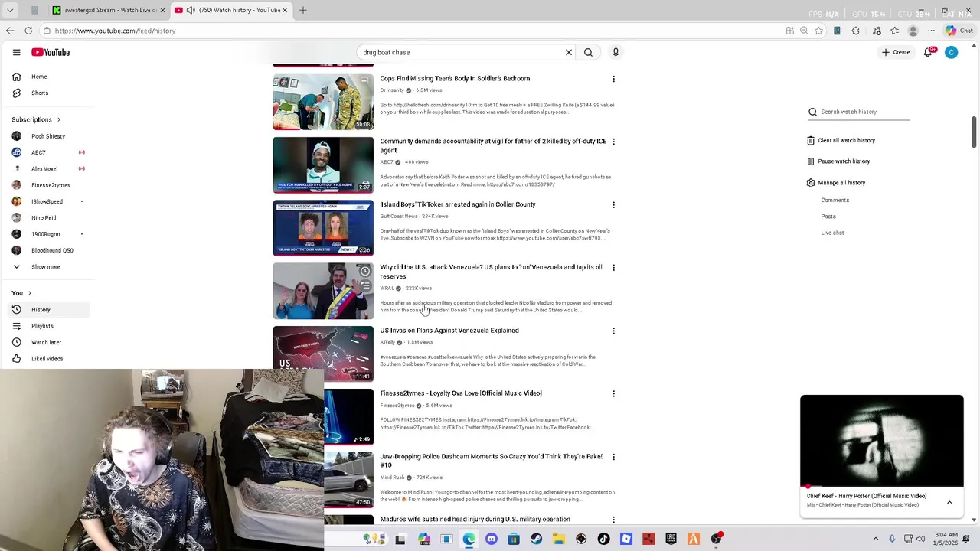Open options menu for 'Island Boys' TikToker video

click(x=613, y=205)
